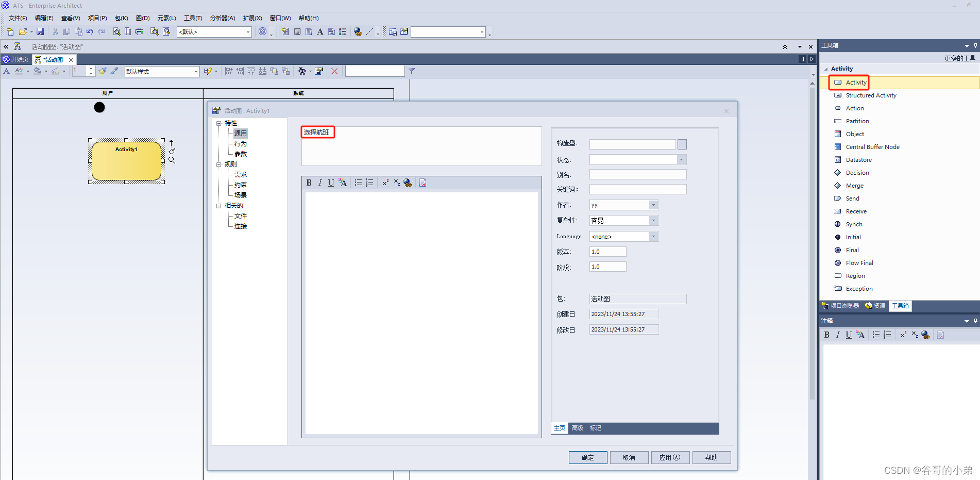Click the 取消 button
The width and height of the screenshot is (980, 480).
click(x=629, y=457)
